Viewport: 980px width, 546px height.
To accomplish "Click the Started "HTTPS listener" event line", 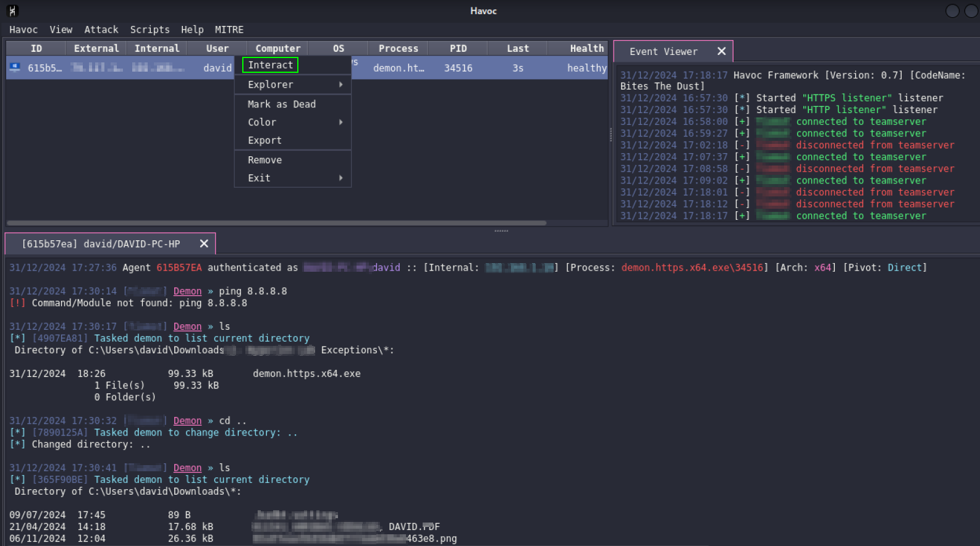I will tap(782, 98).
